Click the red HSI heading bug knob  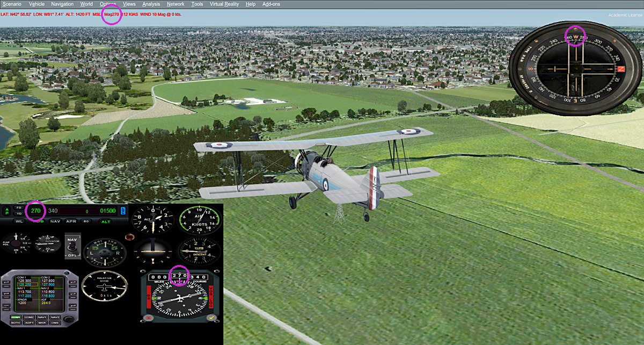click(x=149, y=318)
